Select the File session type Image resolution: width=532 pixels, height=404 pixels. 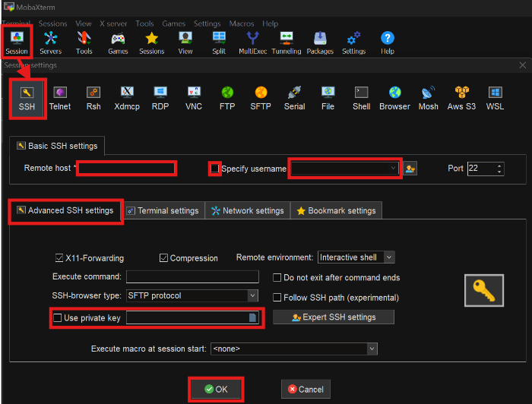[x=328, y=98]
